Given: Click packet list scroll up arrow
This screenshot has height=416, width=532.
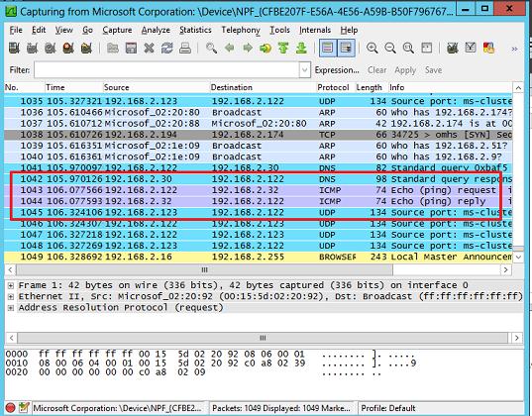Looking at the screenshot, I should pyautogui.click(x=518, y=88).
